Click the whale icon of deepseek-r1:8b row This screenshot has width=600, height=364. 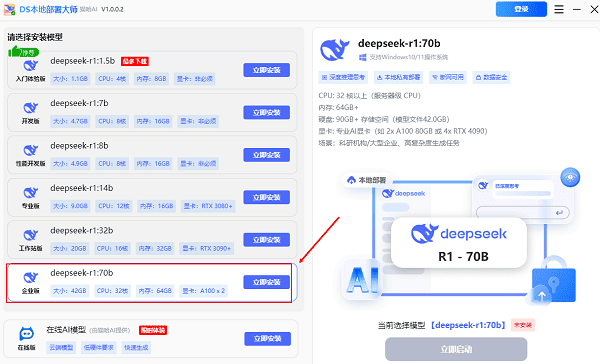[x=31, y=150]
